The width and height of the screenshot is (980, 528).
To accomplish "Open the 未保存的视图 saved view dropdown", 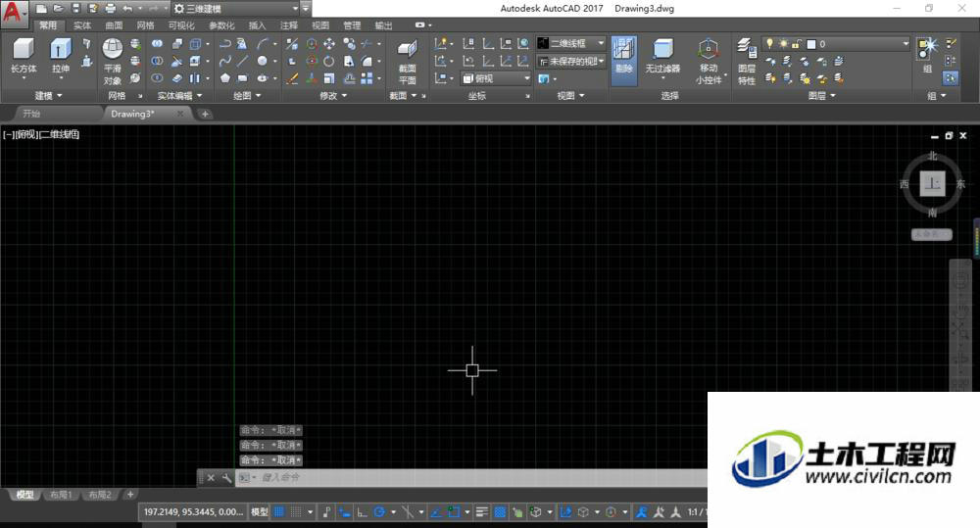I will coord(571,62).
